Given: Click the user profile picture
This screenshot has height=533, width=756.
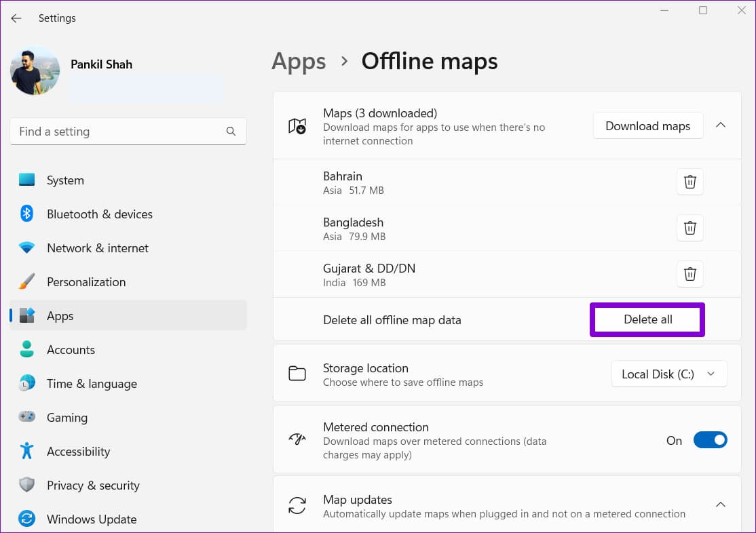Looking at the screenshot, I should 35,71.
